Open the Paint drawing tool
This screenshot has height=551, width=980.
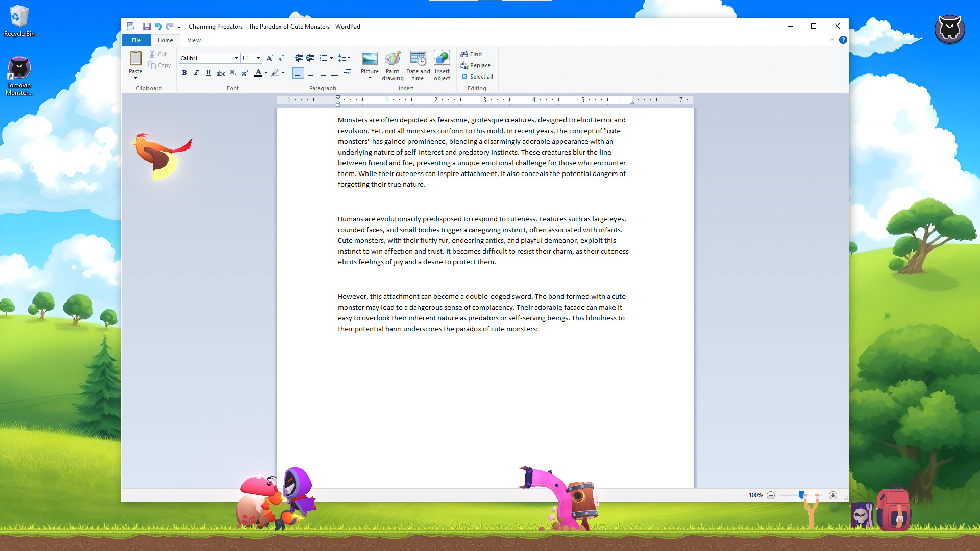coord(393,65)
